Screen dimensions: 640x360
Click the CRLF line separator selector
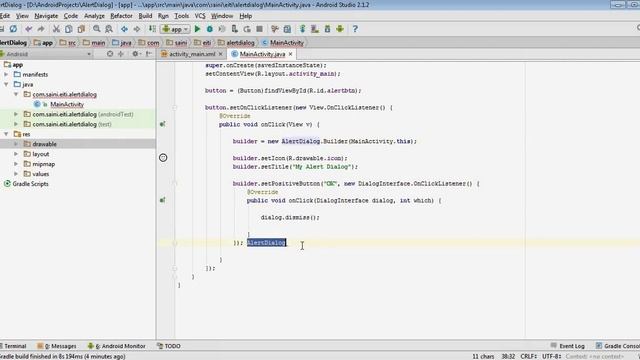click(529, 356)
